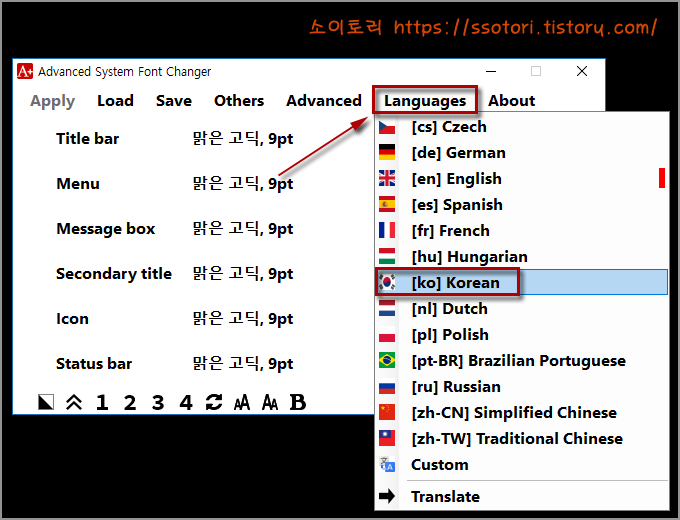Click the Taiwan flag icon
680x520 pixels.
tap(387, 438)
